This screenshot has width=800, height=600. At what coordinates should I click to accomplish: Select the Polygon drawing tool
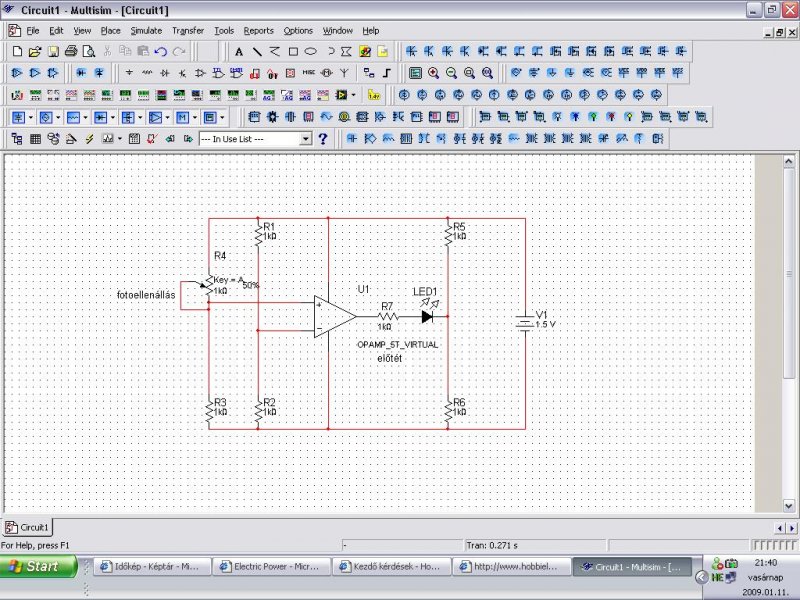[346, 52]
